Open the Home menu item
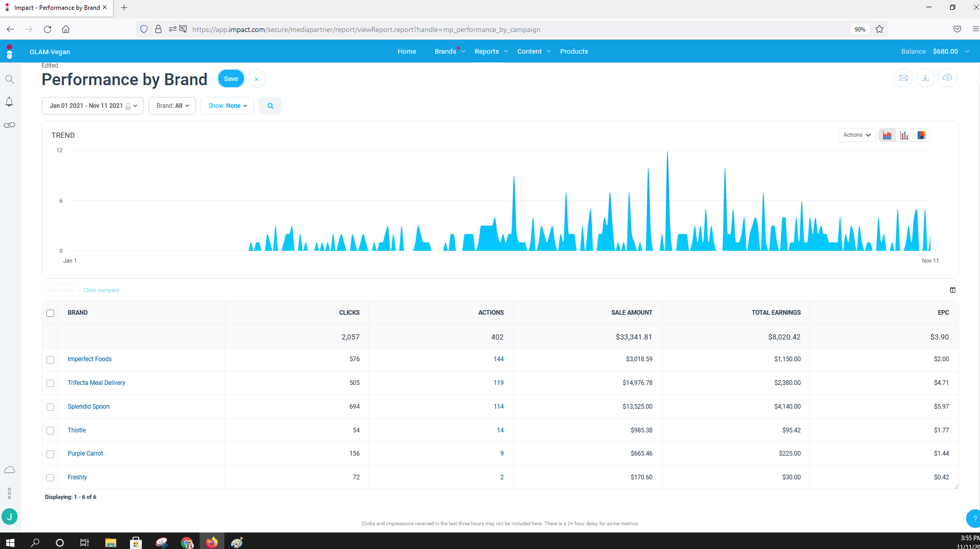Viewport: 980px width, 549px height. [407, 52]
